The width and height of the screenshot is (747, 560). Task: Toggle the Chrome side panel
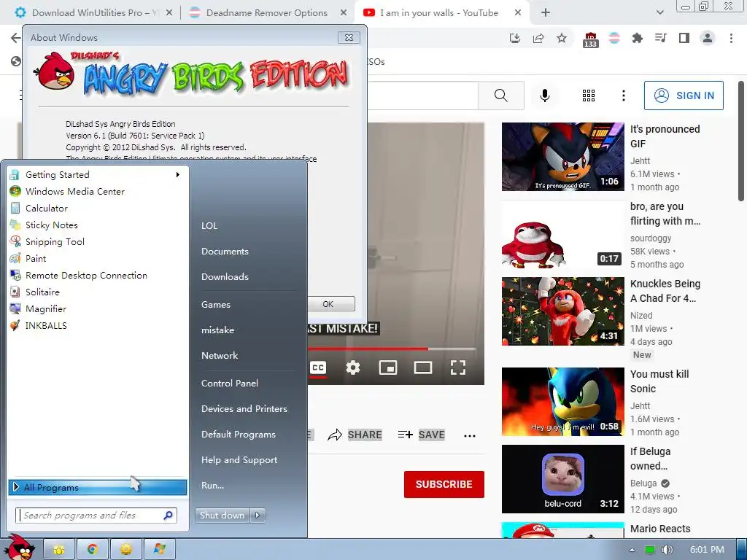pyautogui.click(x=684, y=38)
